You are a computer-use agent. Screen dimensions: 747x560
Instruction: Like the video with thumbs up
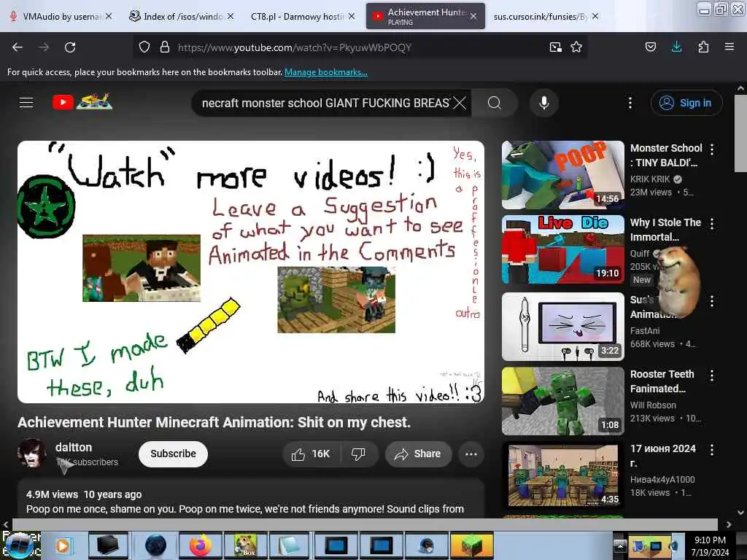point(311,454)
